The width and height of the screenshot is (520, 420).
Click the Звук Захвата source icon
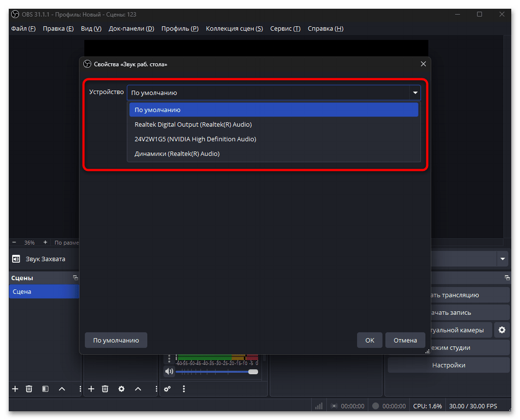(16, 259)
